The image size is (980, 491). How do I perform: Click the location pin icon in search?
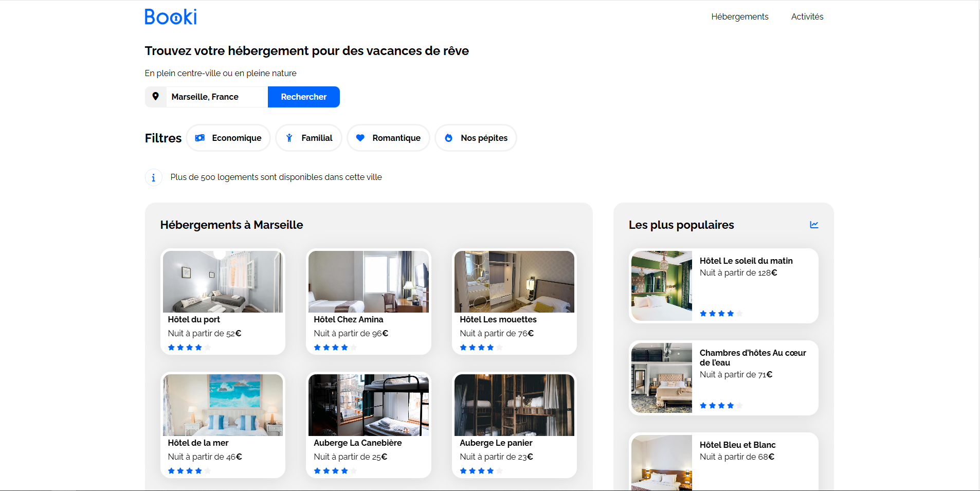point(155,97)
